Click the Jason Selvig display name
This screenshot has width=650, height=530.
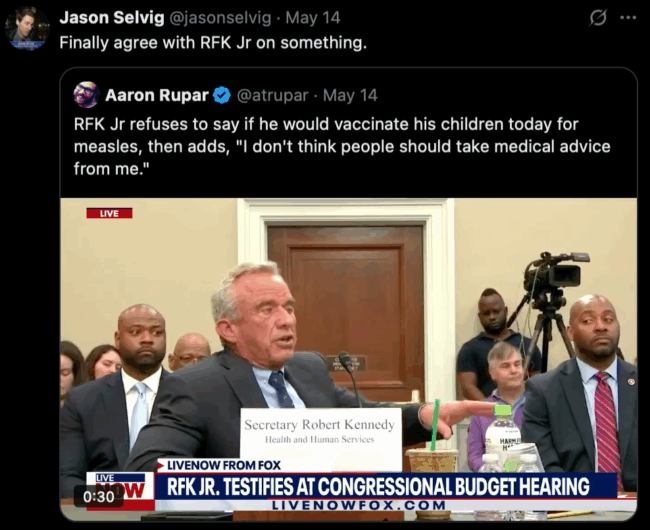[112, 18]
